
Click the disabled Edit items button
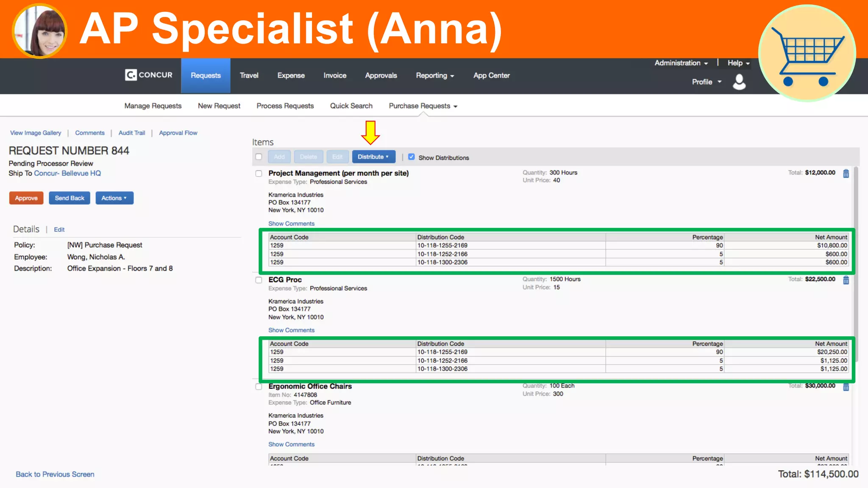coord(337,157)
